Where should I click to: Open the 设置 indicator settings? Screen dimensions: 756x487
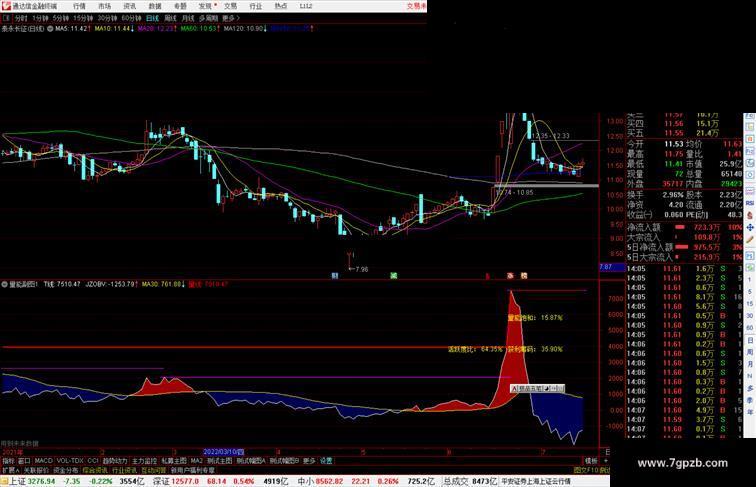click(x=326, y=461)
